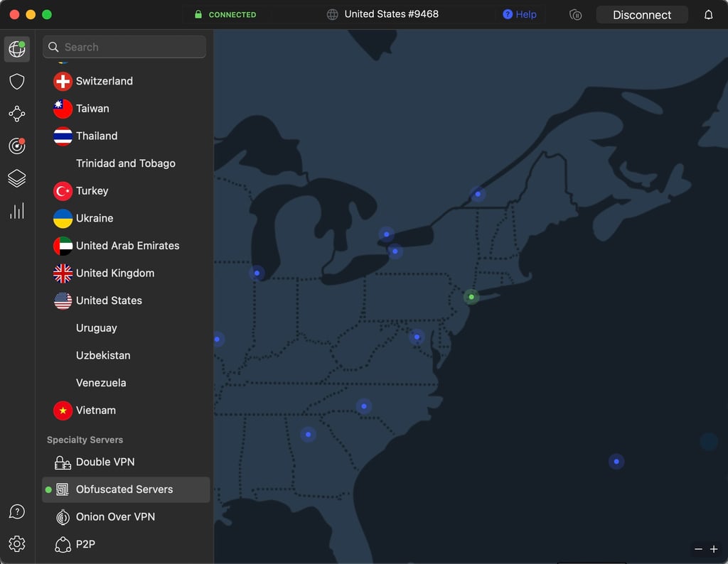Select Turkey country name
The image size is (728, 564).
pyautogui.click(x=92, y=191)
